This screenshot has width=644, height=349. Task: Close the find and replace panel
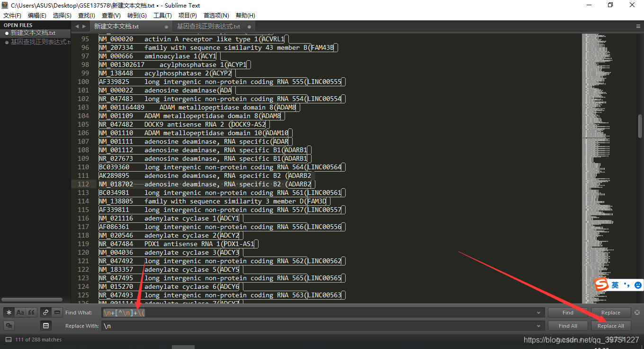(x=637, y=312)
